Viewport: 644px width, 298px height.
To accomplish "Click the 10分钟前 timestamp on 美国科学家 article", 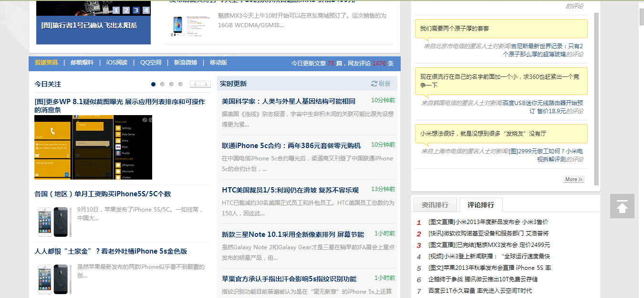I will [x=383, y=100].
